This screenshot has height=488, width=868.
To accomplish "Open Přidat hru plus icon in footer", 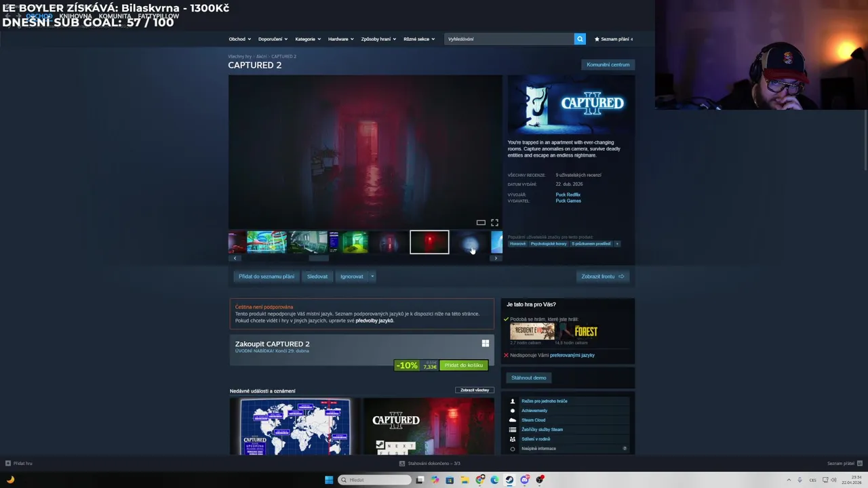I will click(x=8, y=464).
